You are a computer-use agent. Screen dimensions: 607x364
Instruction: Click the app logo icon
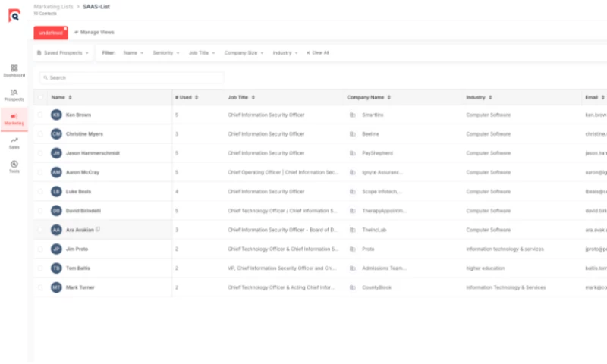(14, 15)
